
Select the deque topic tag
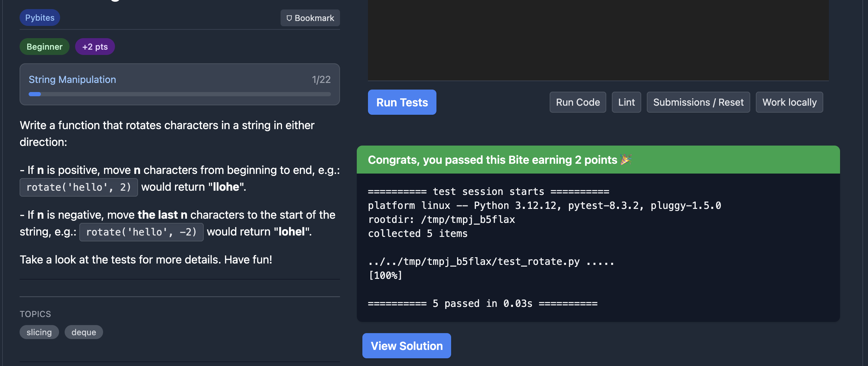84,332
